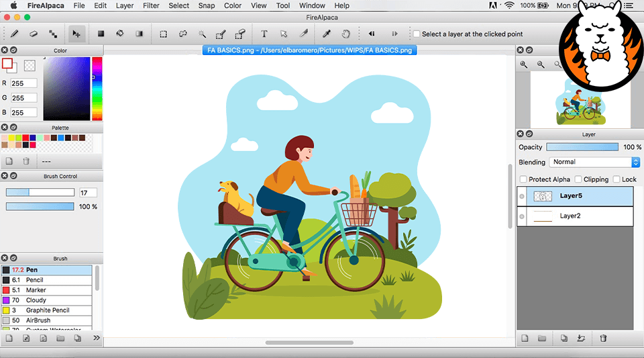Screen dimensions: 644x358
Task: Add a new layer in Layer panel
Action: [x=525, y=339]
